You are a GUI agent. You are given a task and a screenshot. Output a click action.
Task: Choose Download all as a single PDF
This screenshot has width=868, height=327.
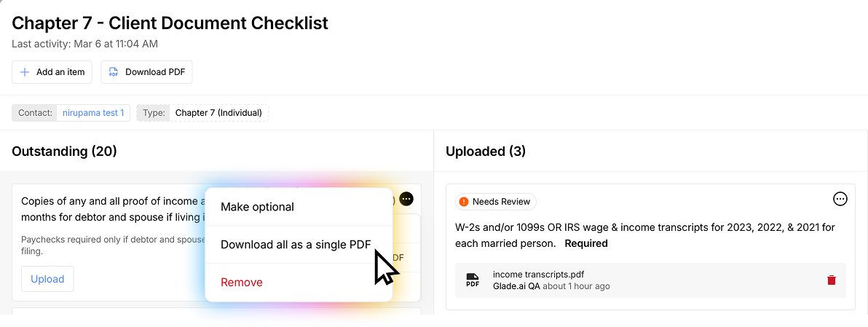296,244
